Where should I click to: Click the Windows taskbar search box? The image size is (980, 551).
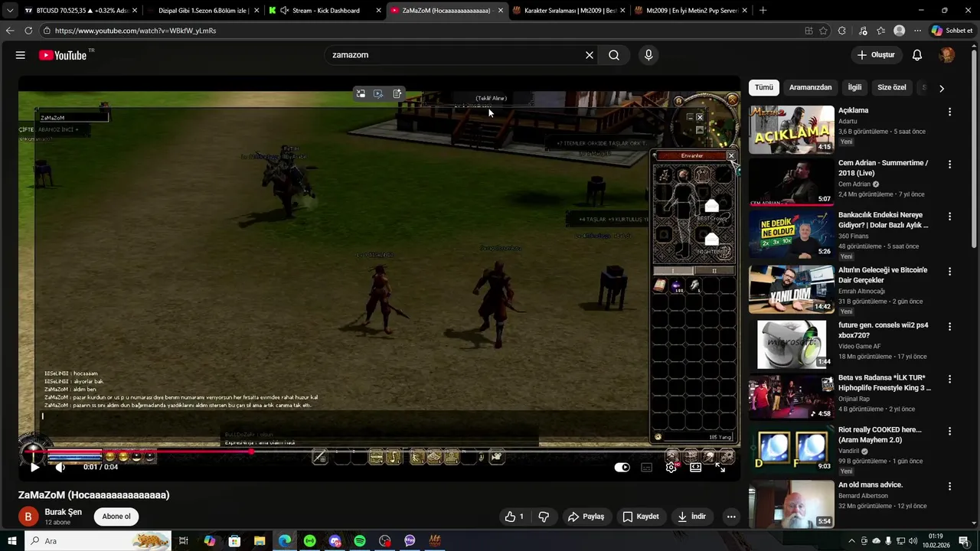98,541
